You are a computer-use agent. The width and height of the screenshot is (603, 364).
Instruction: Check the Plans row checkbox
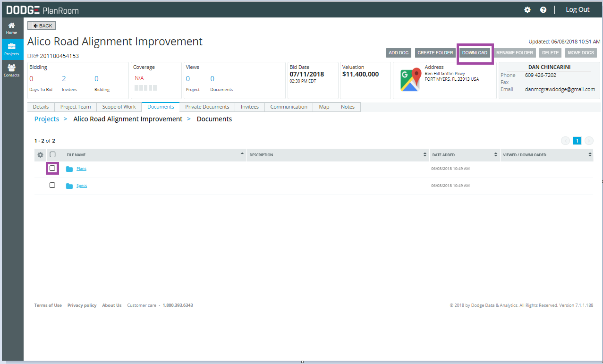[x=52, y=168]
